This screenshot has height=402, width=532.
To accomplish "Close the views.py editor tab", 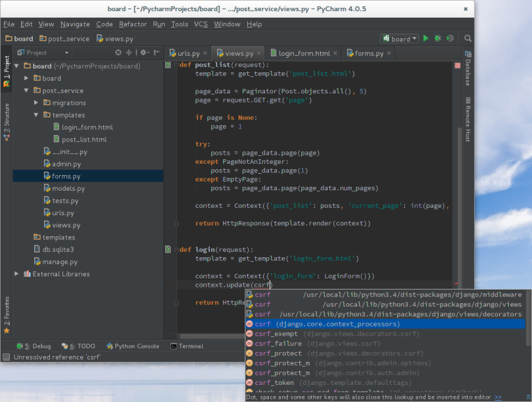I will (259, 53).
